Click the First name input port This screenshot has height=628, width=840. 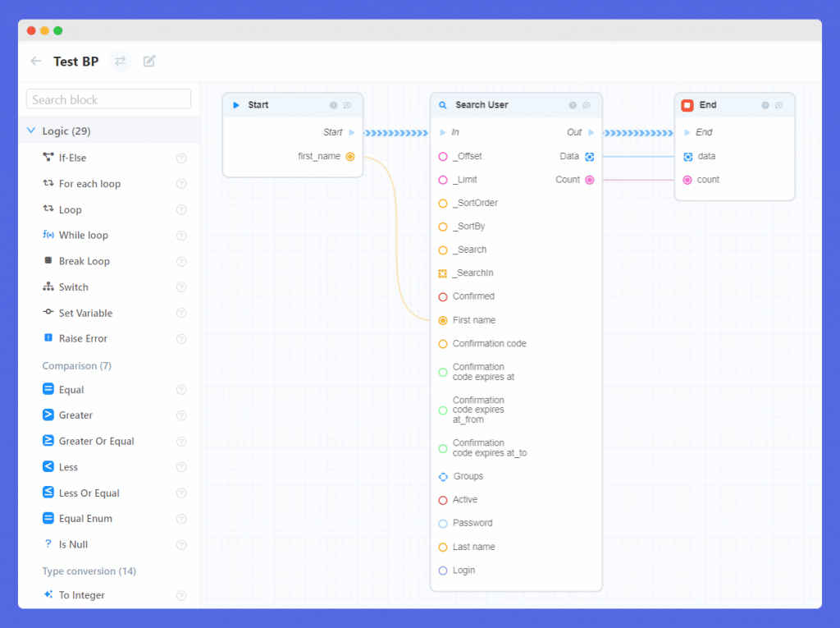443,320
